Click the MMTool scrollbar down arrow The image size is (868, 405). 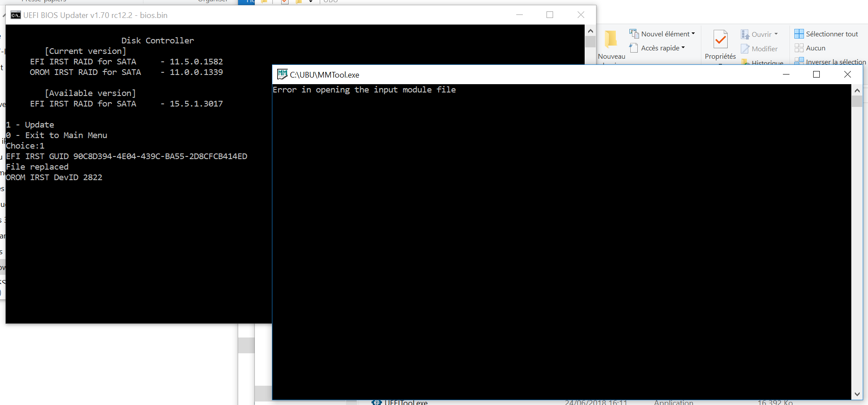pyautogui.click(x=857, y=394)
